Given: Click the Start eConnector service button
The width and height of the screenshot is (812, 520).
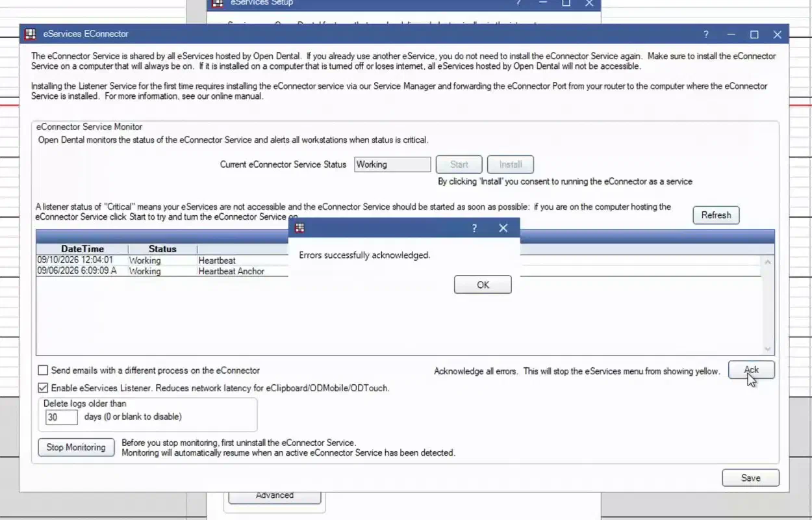Looking at the screenshot, I should (459, 164).
